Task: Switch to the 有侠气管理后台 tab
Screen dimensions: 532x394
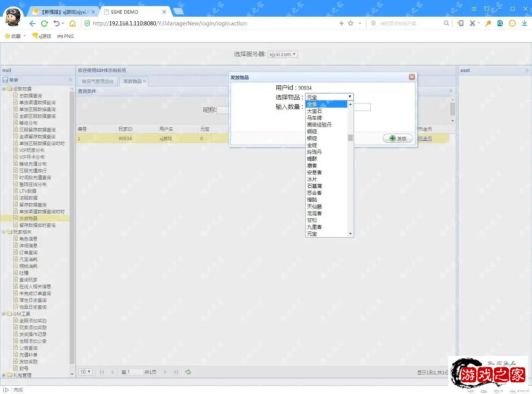Action: tap(98, 81)
